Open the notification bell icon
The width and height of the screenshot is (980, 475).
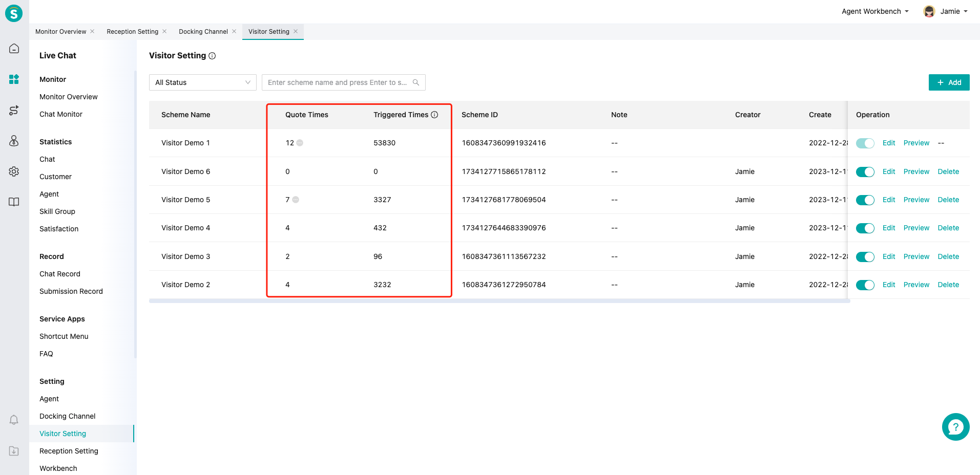[14, 420]
